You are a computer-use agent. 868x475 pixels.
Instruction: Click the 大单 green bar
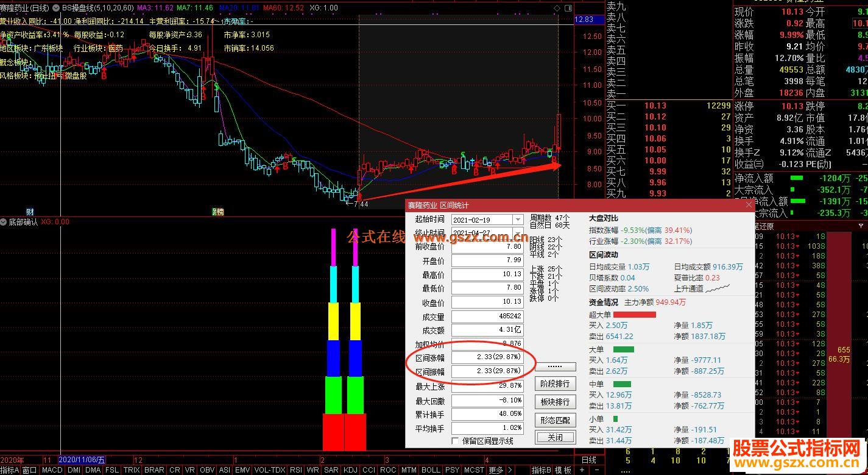(x=623, y=349)
